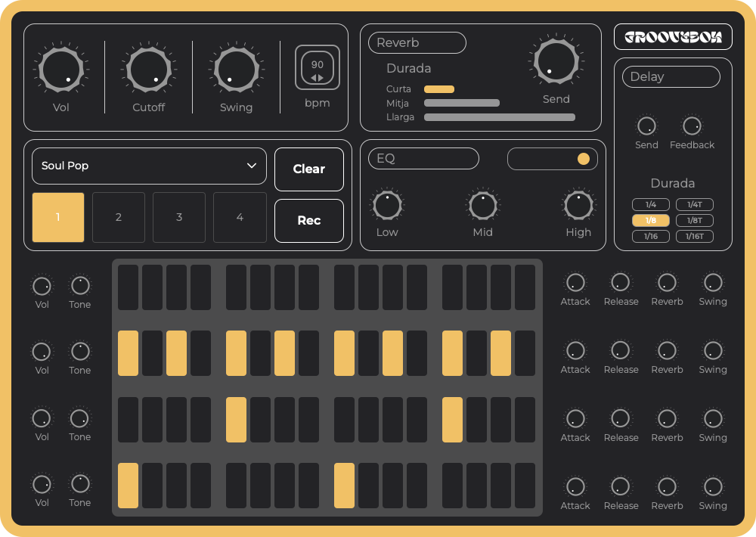Turn the master Vol knob

tap(61, 69)
